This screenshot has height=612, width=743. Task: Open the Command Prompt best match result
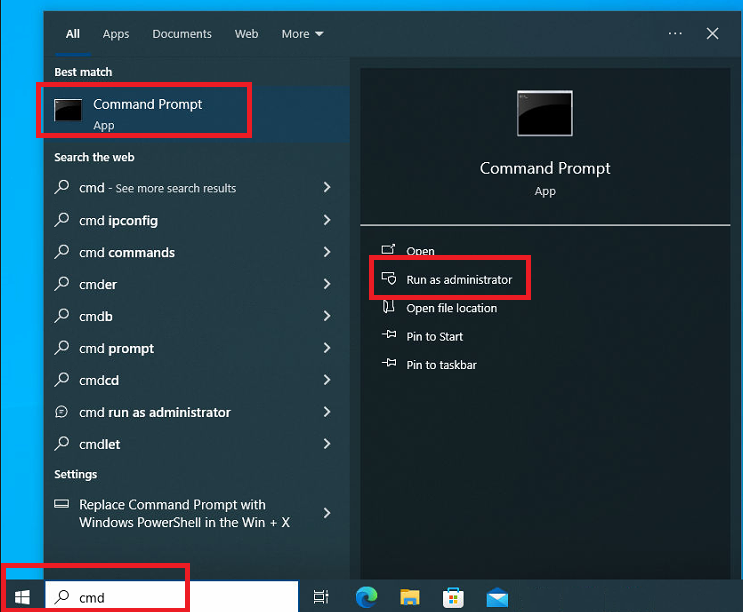point(145,112)
